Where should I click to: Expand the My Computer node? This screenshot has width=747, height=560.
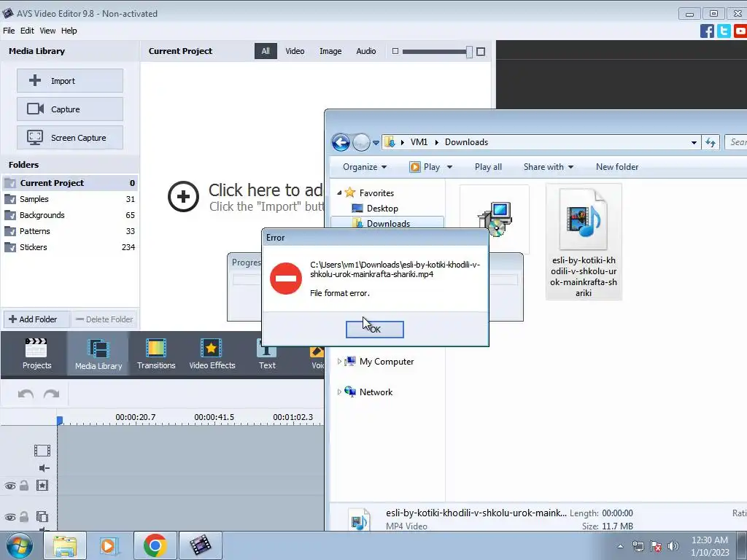coord(338,362)
